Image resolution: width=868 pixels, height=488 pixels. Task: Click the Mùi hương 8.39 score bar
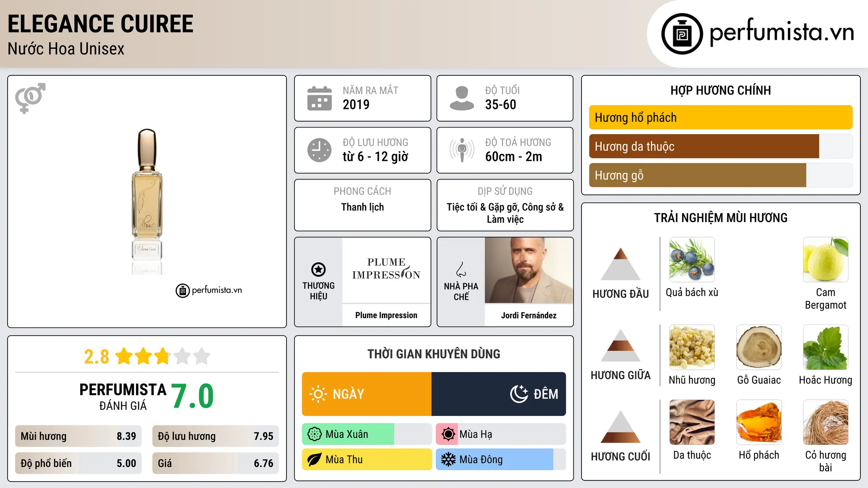tap(78, 436)
